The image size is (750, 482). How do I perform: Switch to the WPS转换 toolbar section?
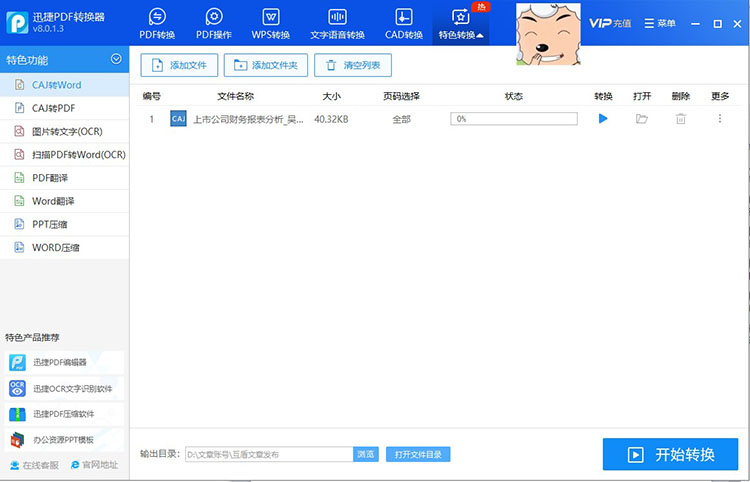pos(270,24)
